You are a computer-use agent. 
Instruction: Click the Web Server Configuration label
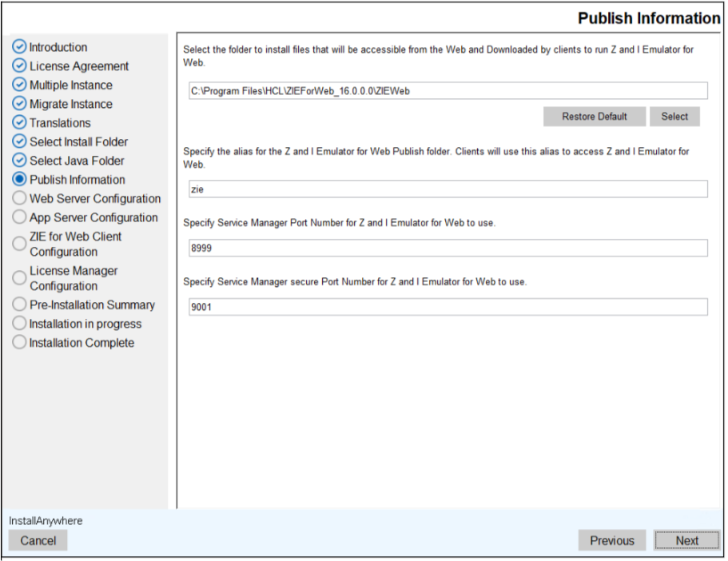pos(95,198)
